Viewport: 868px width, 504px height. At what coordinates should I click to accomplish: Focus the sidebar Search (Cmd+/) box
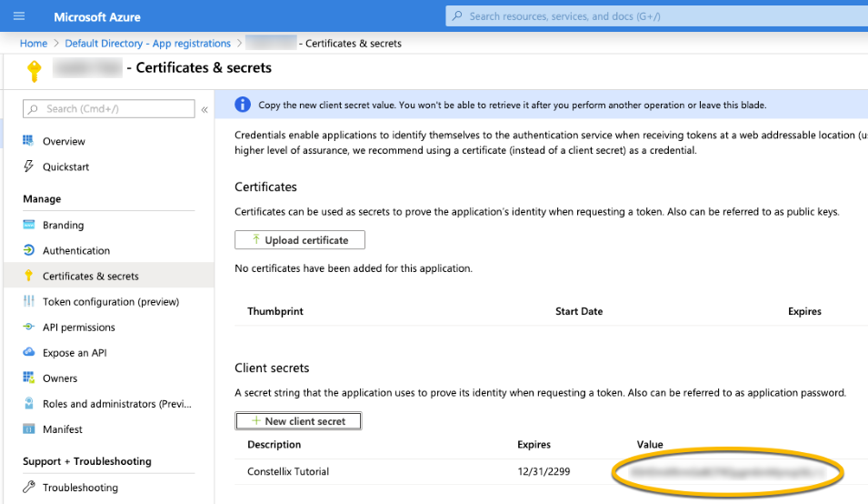pyautogui.click(x=108, y=108)
